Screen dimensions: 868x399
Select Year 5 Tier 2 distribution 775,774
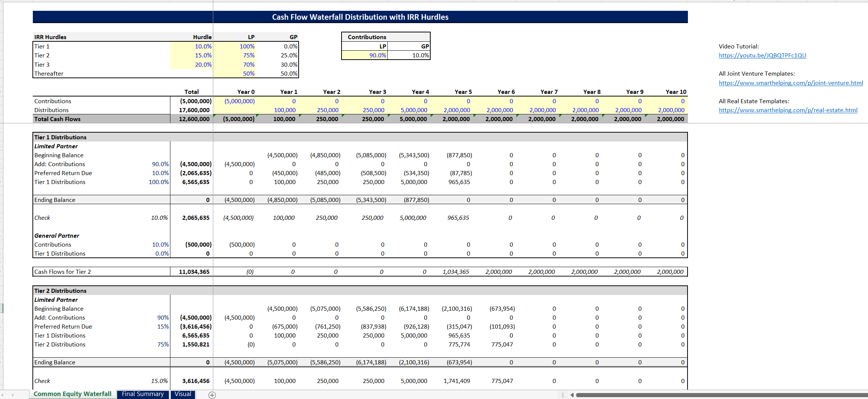pyautogui.click(x=452, y=344)
